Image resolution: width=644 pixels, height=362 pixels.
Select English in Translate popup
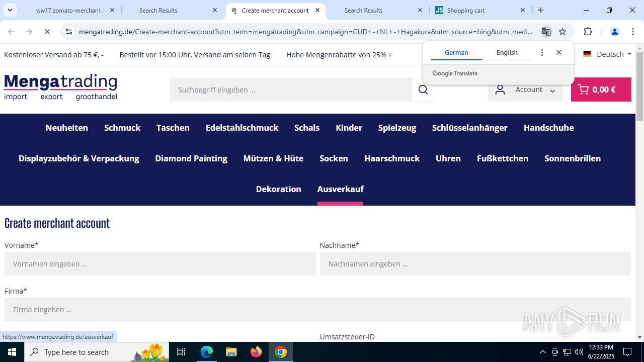coord(507,52)
